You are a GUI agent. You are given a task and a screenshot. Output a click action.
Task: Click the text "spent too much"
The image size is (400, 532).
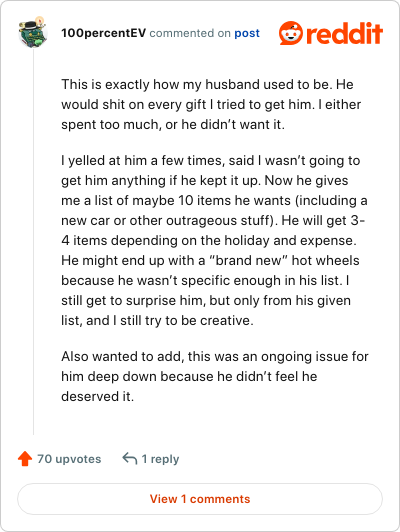click(110, 125)
